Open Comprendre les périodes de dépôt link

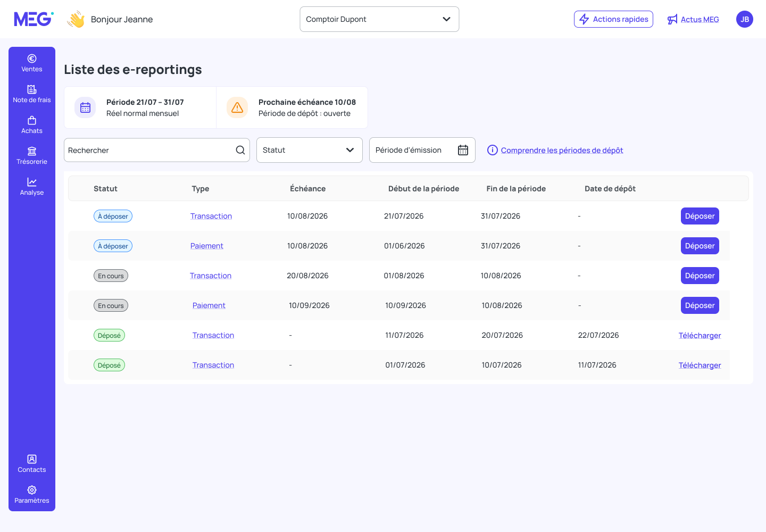click(x=562, y=150)
